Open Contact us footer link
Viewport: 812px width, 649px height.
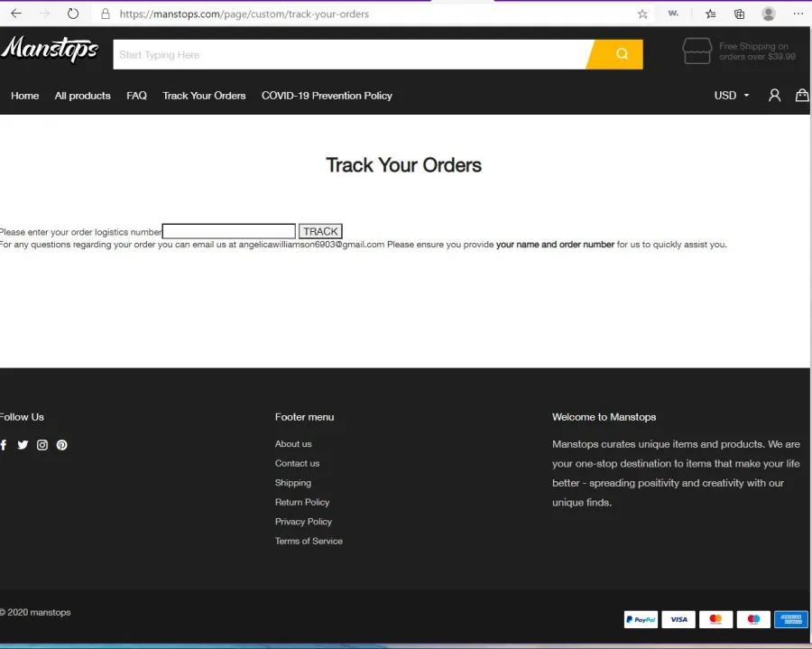[297, 463]
